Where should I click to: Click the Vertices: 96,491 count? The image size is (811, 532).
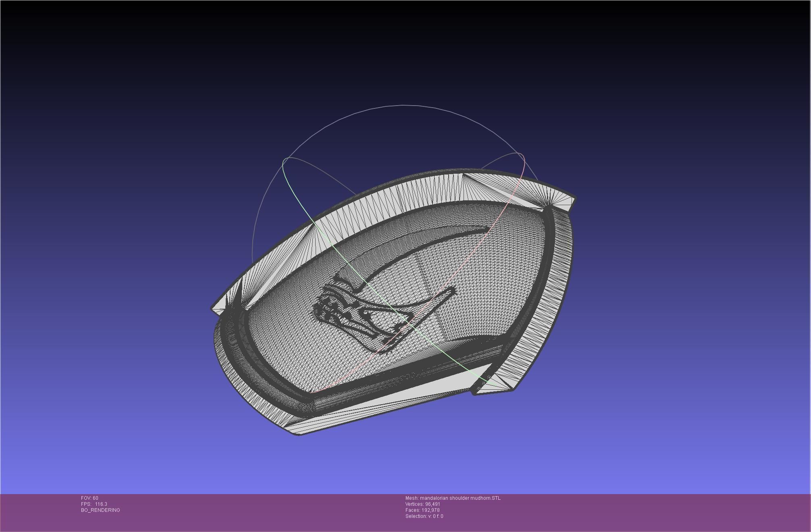tap(423, 504)
